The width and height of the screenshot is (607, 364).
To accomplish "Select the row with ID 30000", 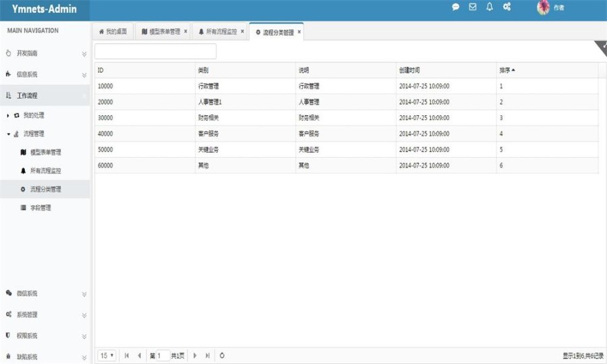I will coord(347,118).
